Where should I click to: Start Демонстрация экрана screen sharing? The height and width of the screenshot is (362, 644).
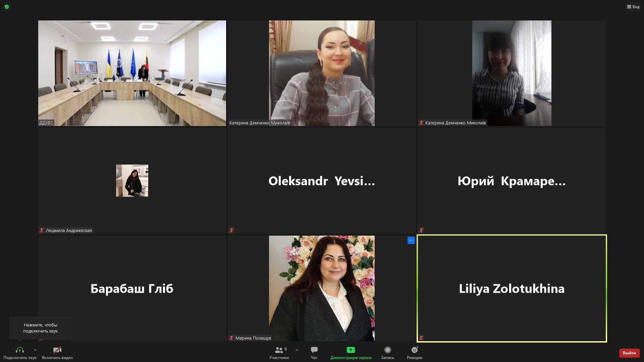coord(351,353)
